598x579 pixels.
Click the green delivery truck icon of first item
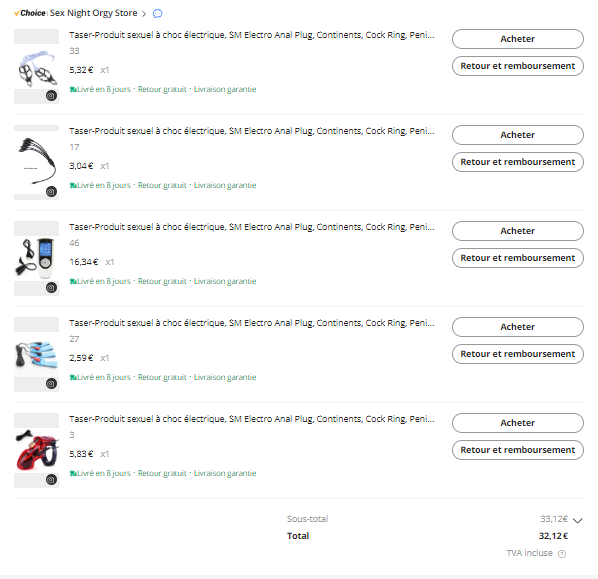click(x=73, y=90)
